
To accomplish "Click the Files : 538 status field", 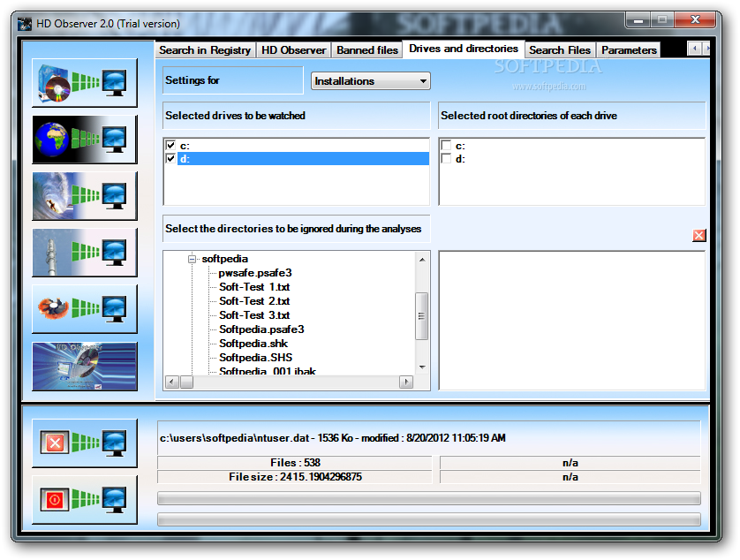I will [295, 463].
